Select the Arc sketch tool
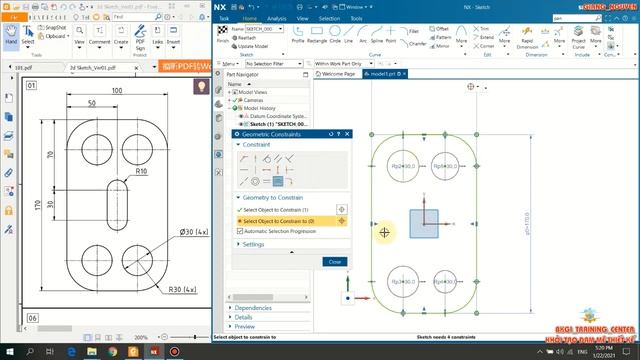Viewport: 640px width, 360px height. 362,34
